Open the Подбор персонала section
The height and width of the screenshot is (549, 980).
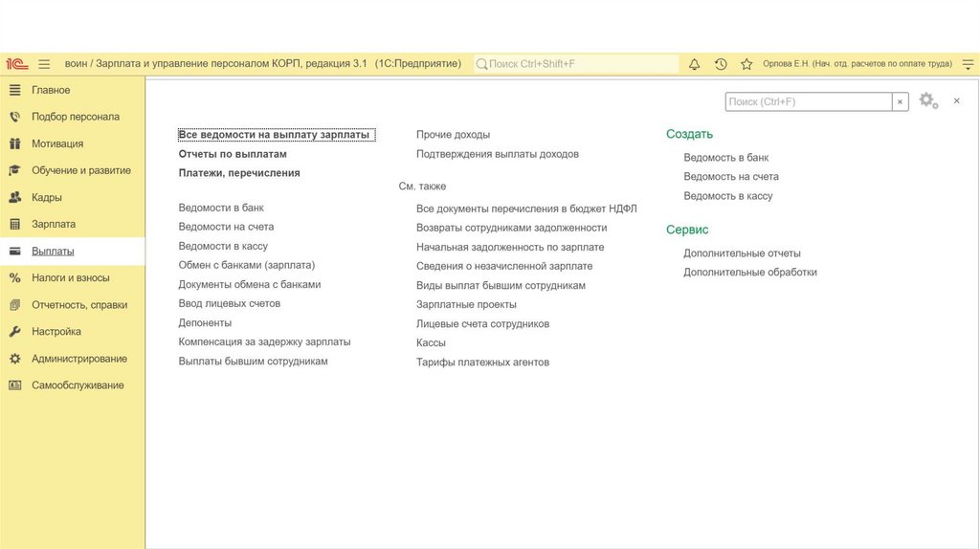click(x=75, y=117)
